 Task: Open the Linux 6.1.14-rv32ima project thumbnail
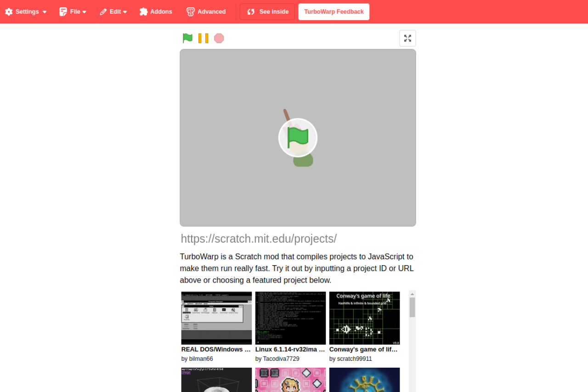tap(290, 318)
